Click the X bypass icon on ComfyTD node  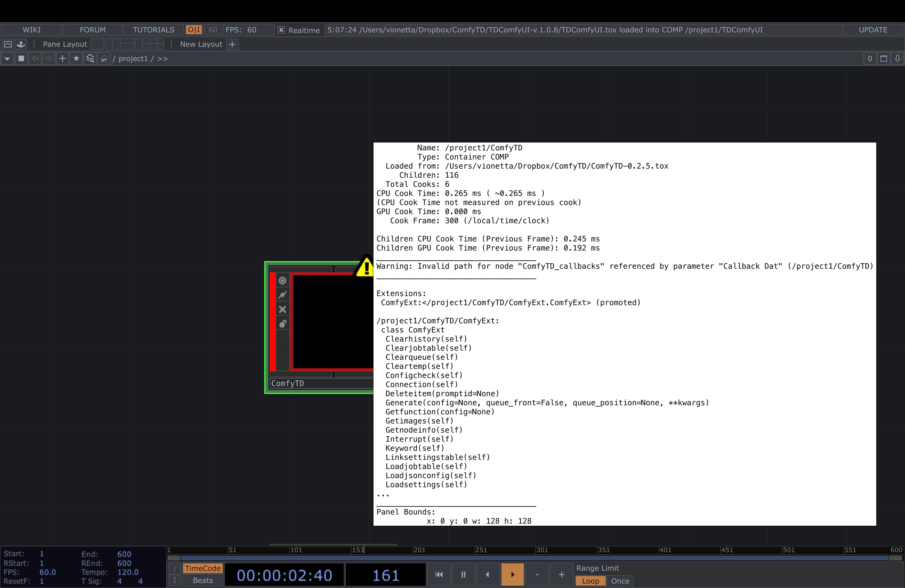coord(282,310)
